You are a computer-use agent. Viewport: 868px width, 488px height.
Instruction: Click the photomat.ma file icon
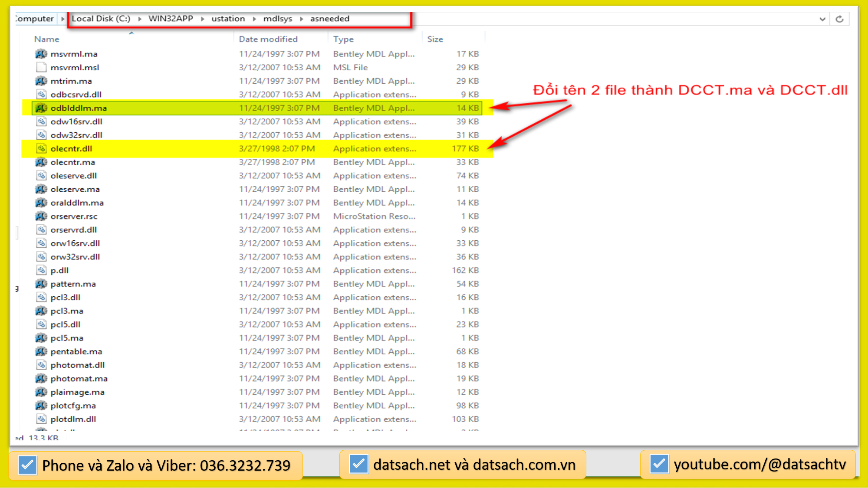tap(41, 378)
